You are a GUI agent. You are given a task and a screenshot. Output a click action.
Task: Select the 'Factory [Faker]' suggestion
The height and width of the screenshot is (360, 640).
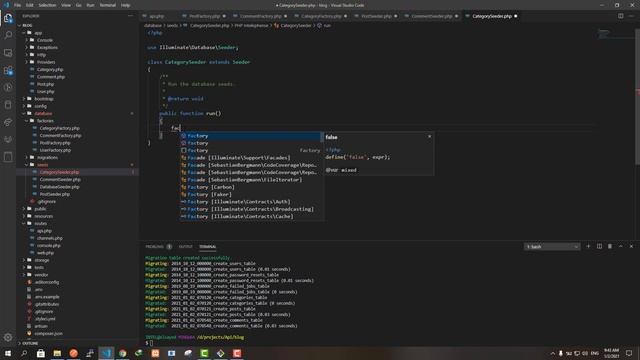251,194
